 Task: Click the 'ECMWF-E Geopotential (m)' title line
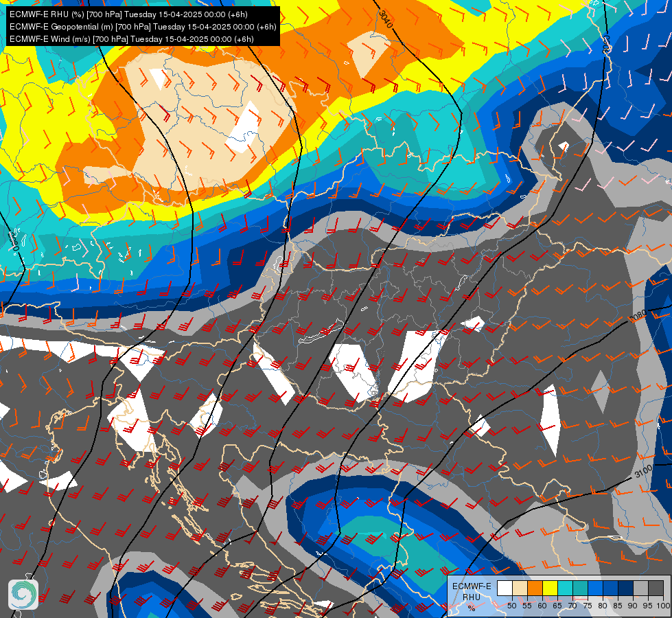click(x=143, y=27)
